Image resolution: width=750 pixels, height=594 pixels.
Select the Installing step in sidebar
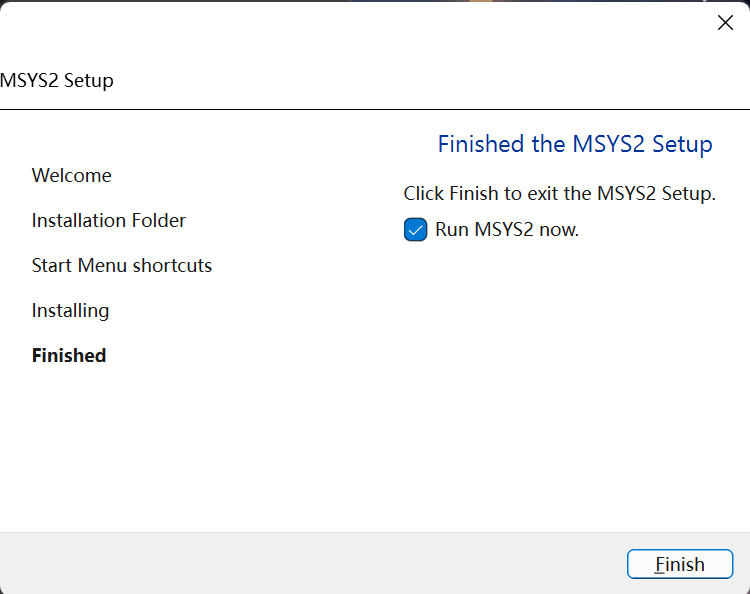pyautogui.click(x=71, y=311)
